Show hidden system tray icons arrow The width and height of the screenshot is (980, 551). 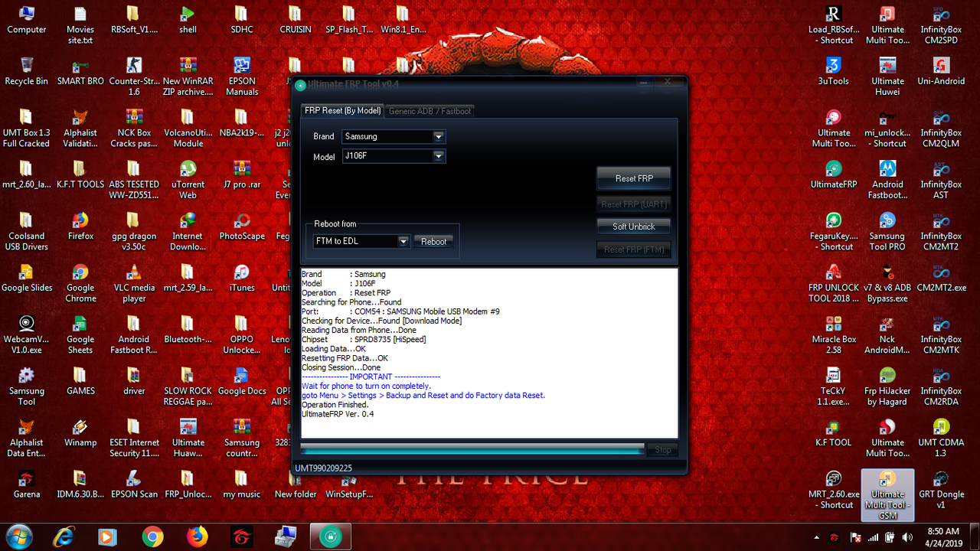[815, 538]
